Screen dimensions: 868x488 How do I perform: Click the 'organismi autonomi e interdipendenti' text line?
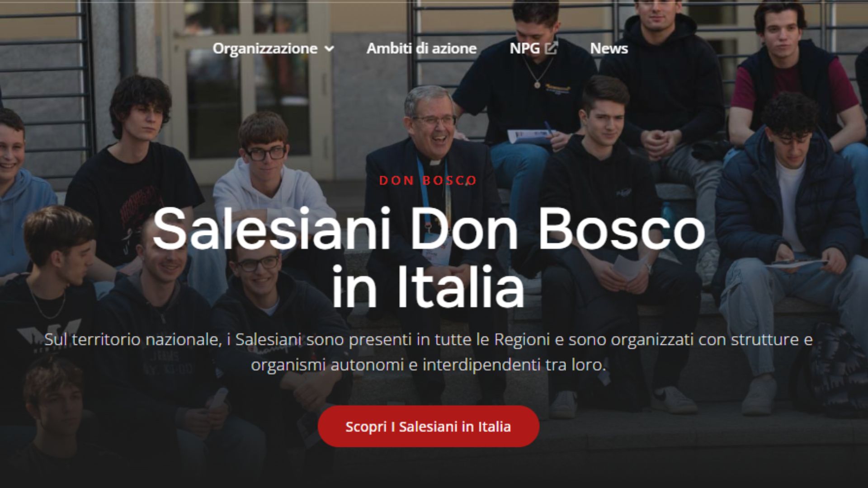[428, 364]
